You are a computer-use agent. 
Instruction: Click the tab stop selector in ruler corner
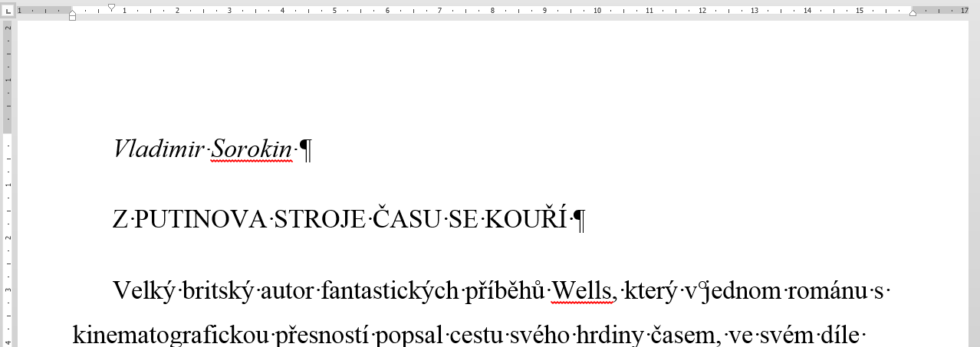8,11
